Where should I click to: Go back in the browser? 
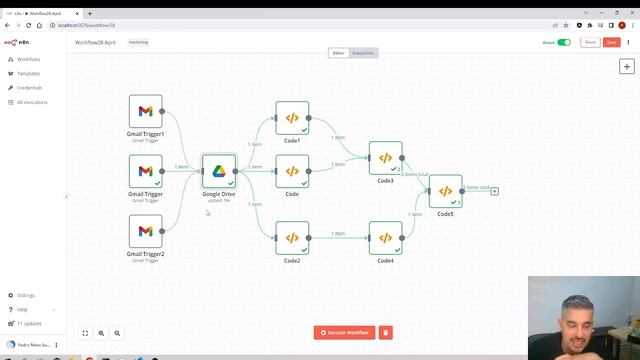pos(7,25)
